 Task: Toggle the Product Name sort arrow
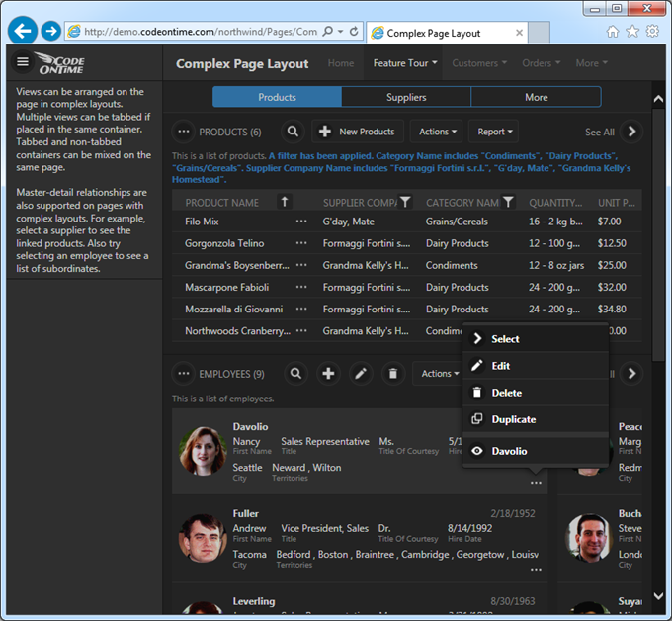285,202
